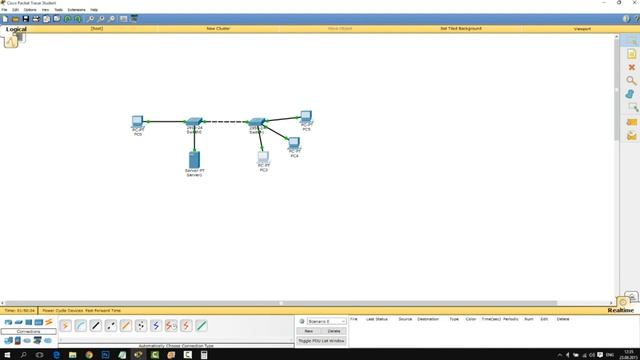
Task: Open the Options menu
Action: click(x=29, y=9)
